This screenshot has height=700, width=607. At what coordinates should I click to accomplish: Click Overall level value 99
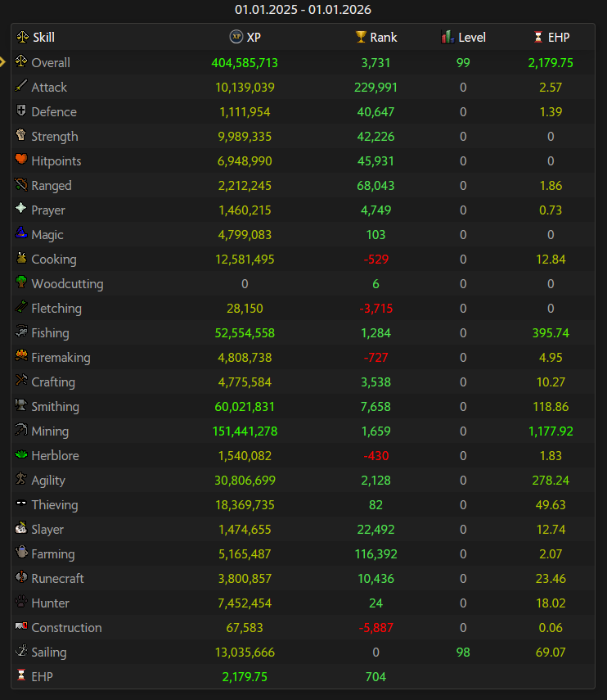463,63
